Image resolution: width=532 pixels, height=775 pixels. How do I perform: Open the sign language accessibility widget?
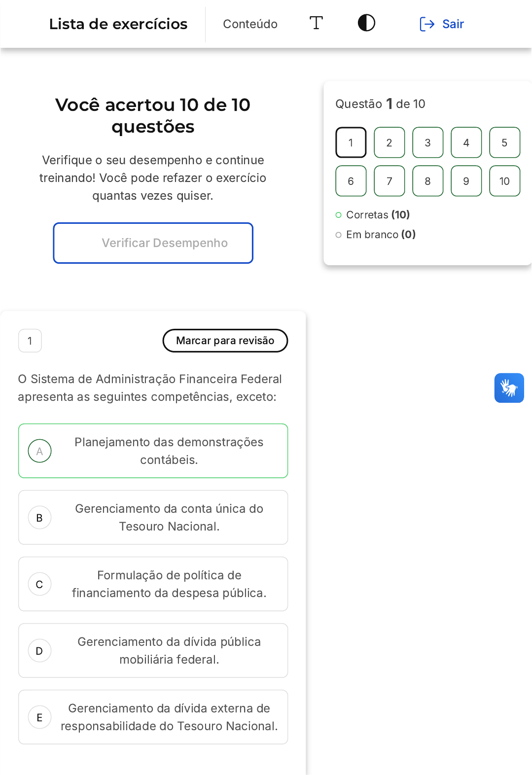[509, 388]
